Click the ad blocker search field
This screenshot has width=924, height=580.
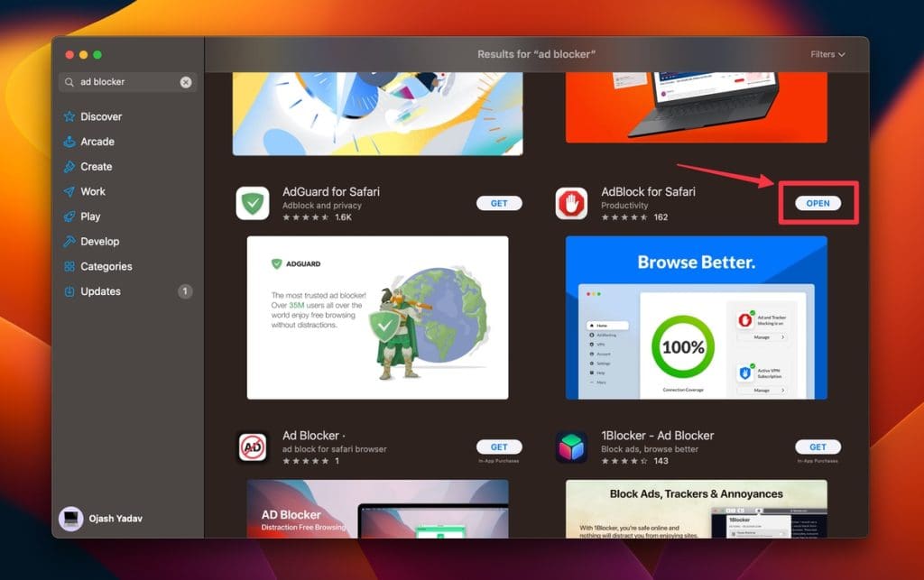(x=128, y=82)
